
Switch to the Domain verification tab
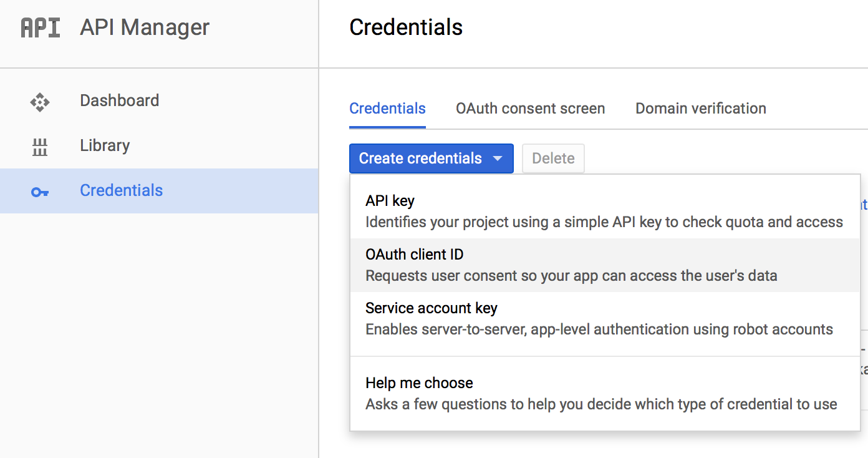coord(700,109)
